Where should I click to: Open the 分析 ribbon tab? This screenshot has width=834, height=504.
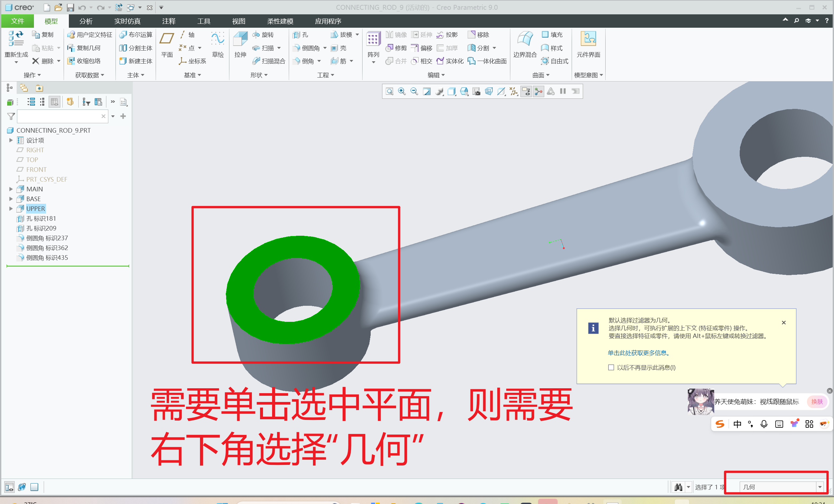pos(85,21)
